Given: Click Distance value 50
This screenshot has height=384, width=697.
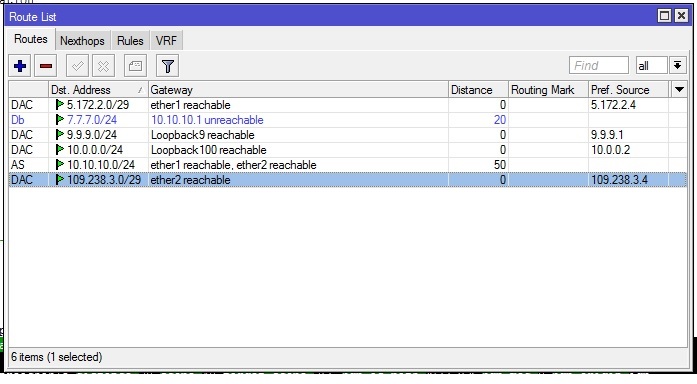Looking at the screenshot, I should click(x=500, y=165).
